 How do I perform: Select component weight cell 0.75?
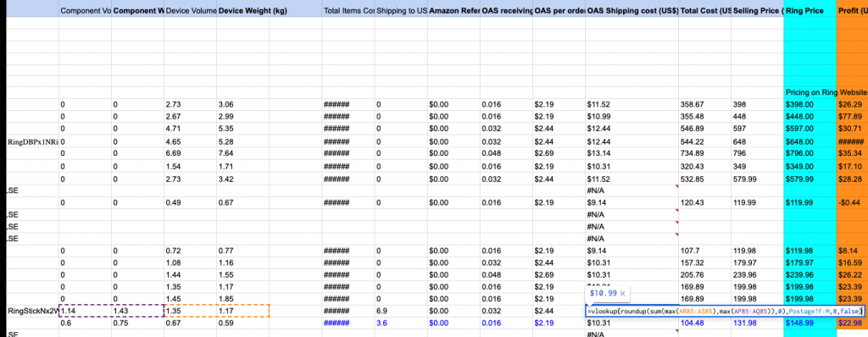coord(138,323)
